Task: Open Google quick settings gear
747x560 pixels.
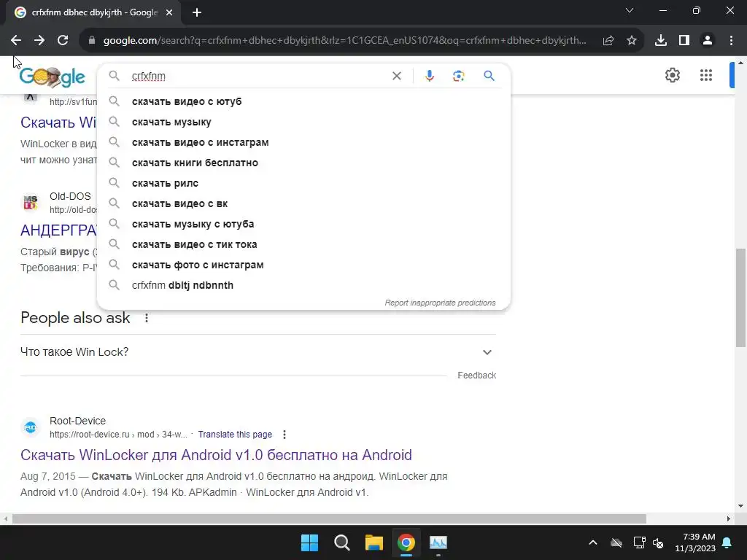Action: [x=672, y=75]
